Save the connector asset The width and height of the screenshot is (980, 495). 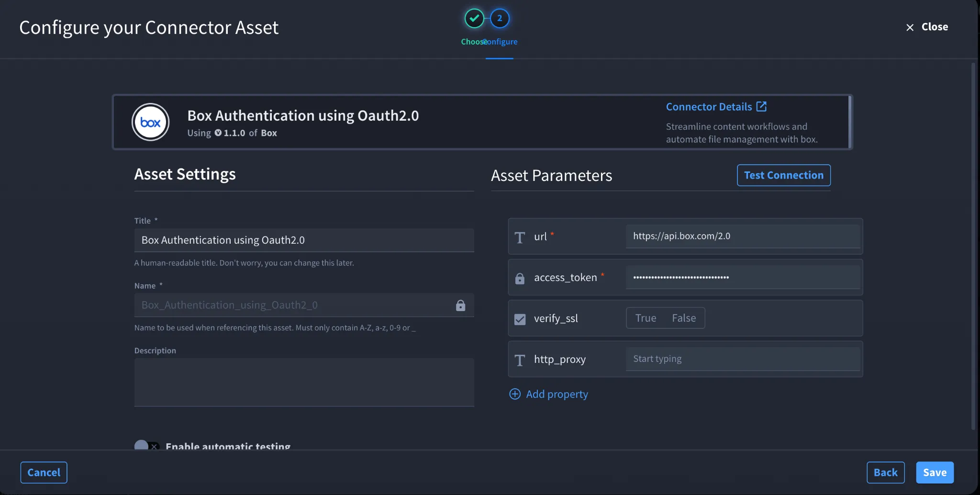935,472
